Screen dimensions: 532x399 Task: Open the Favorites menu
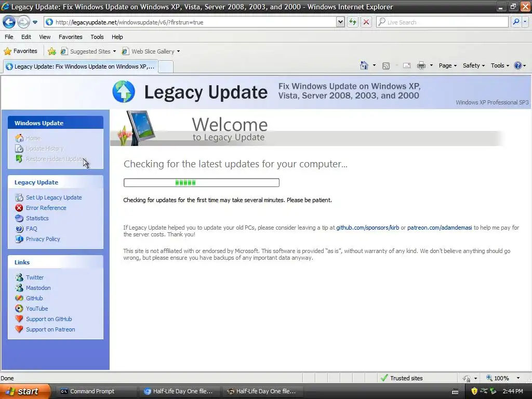tap(71, 37)
